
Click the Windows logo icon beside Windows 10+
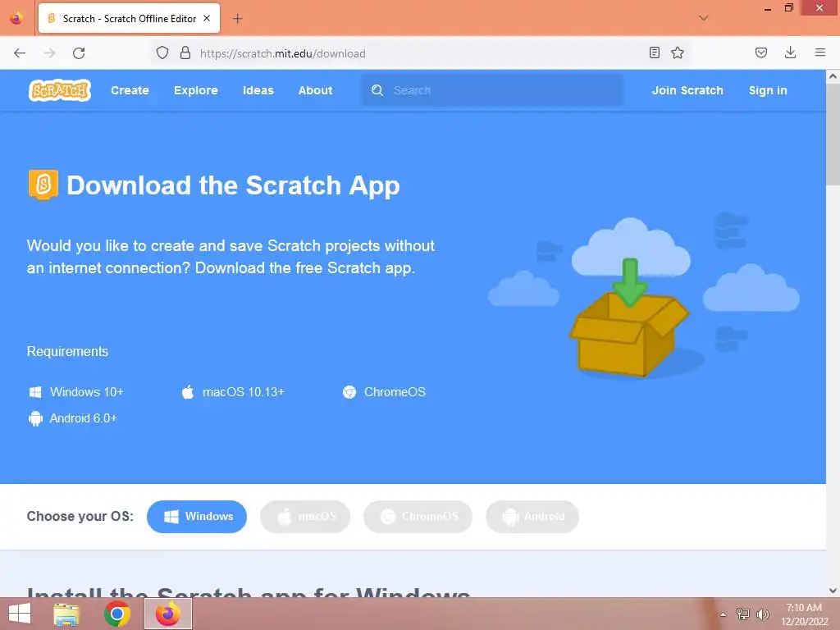(35, 392)
